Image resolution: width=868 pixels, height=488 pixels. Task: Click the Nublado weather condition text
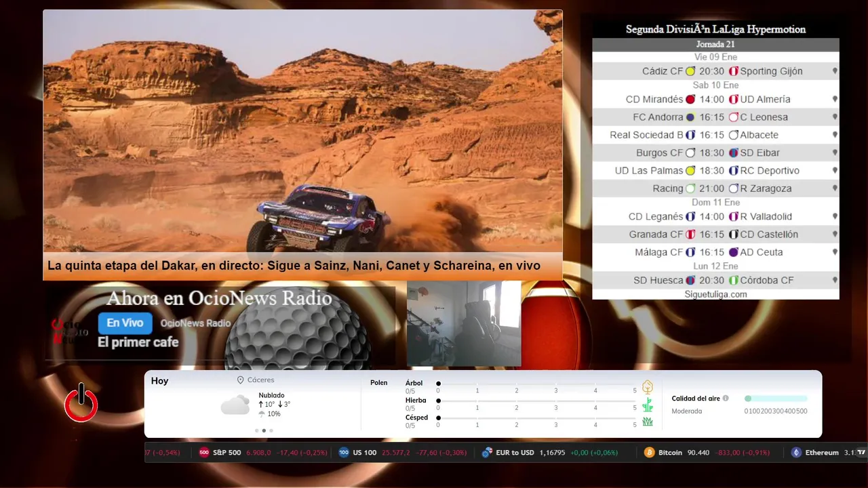(x=271, y=395)
